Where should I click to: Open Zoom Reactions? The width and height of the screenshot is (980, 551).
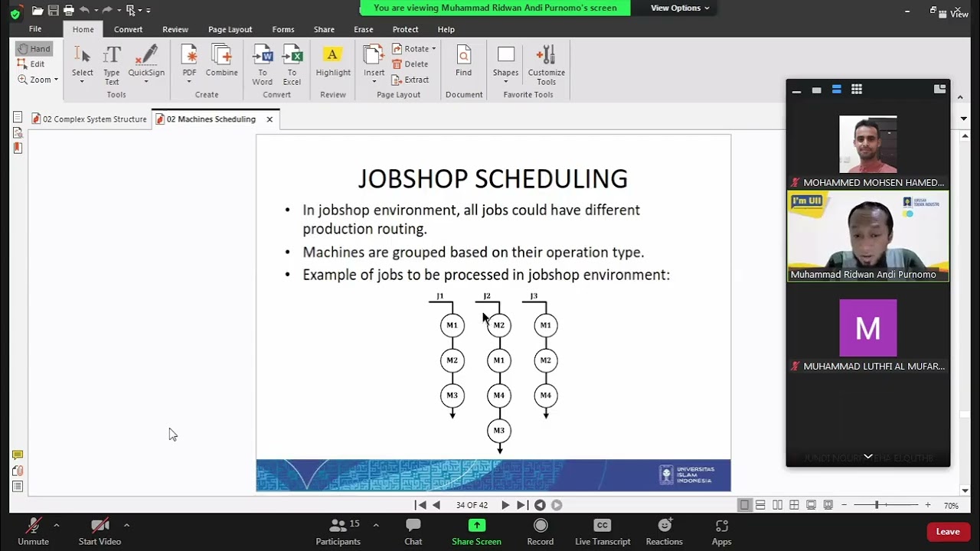pyautogui.click(x=665, y=532)
